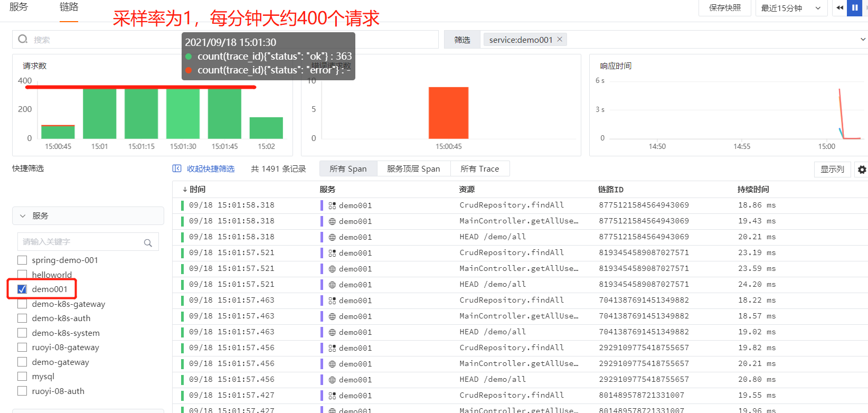Click the red error bar at 15:00:45
The width and height of the screenshot is (868, 413).
pos(448,113)
